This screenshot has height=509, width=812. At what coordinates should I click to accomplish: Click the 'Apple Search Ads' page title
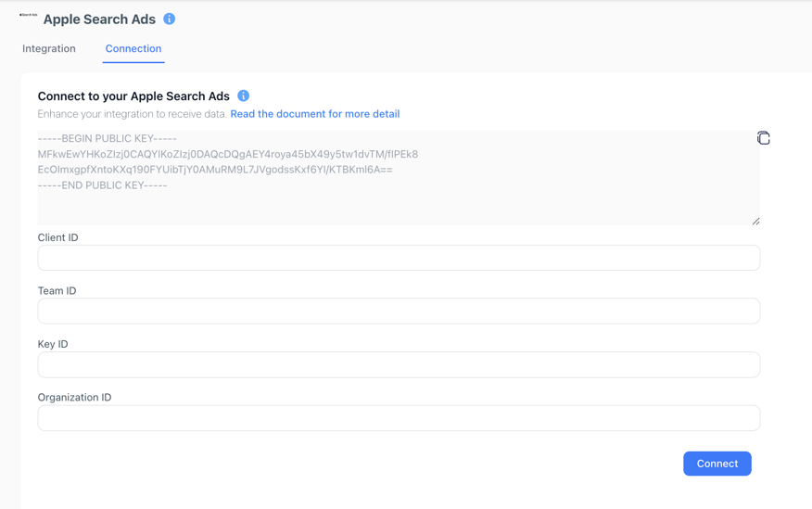coord(99,19)
